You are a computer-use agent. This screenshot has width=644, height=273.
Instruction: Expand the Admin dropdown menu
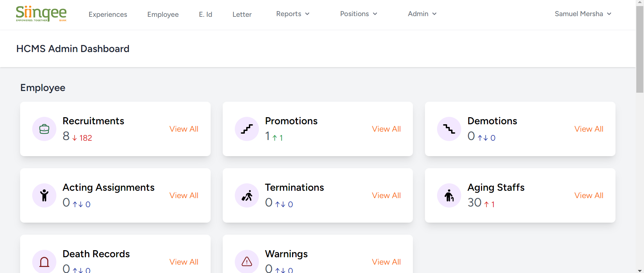click(422, 14)
